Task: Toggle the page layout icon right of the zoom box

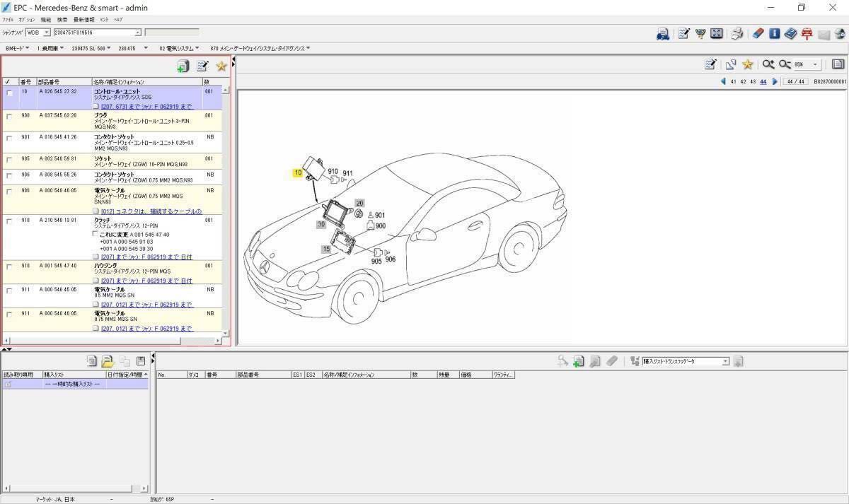Action: coord(838,64)
